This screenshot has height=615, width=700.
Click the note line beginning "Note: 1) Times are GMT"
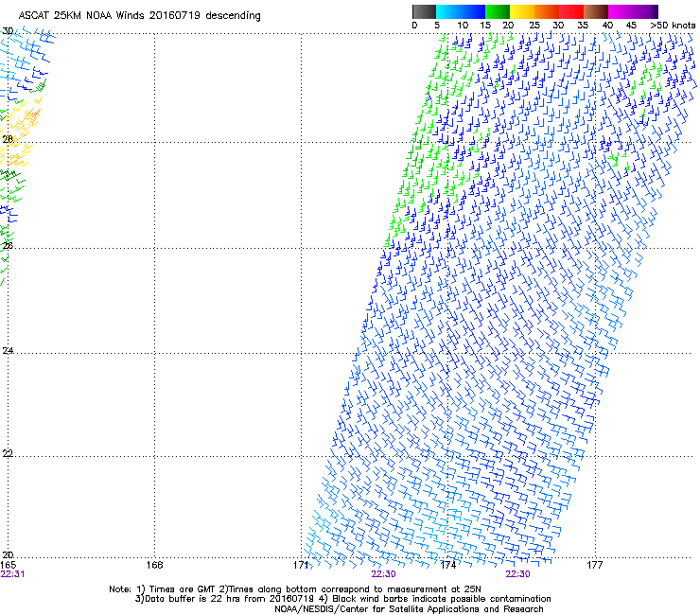pos(295,589)
